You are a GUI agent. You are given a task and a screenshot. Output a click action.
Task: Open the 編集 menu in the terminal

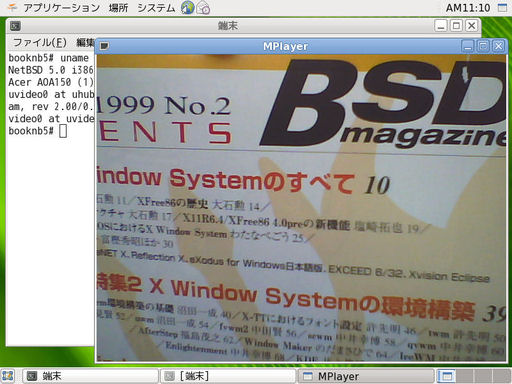coord(85,42)
